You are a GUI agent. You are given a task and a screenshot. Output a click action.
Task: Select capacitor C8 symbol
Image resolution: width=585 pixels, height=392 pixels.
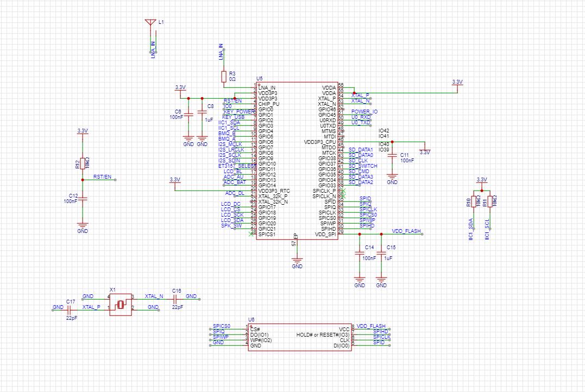tap(202, 111)
